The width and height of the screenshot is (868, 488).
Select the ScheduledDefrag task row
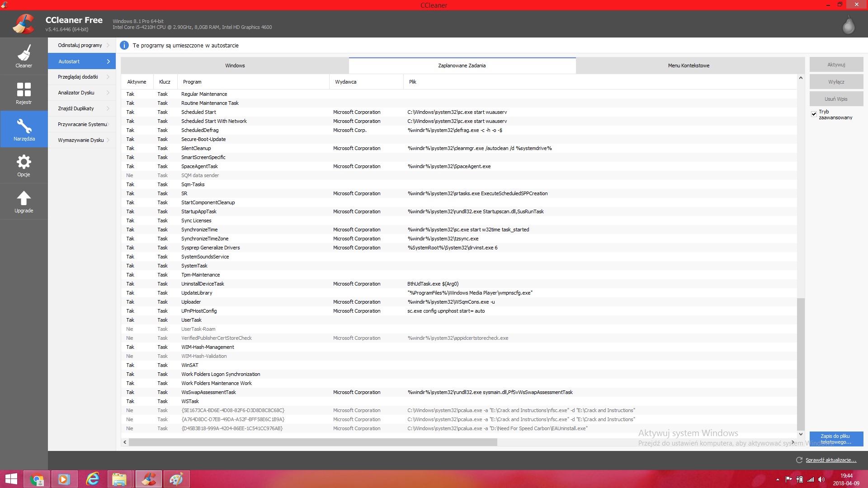pyautogui.click(x=459, y=130)
